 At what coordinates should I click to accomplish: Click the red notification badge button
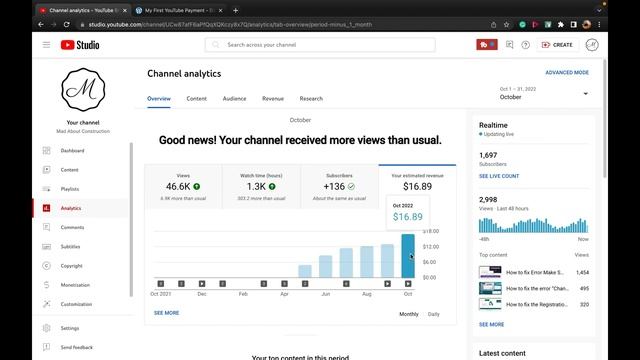click(x=487, y=45)
